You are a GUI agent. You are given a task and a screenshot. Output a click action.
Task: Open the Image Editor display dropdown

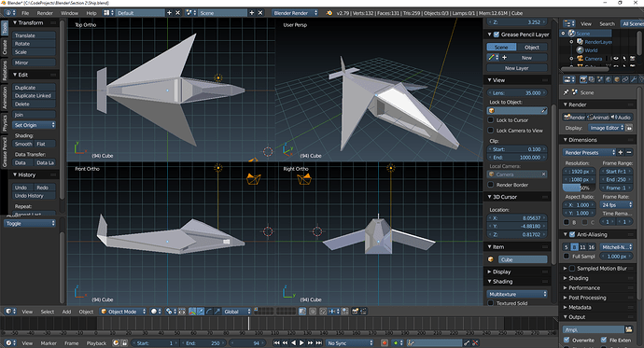click(607, 128)
